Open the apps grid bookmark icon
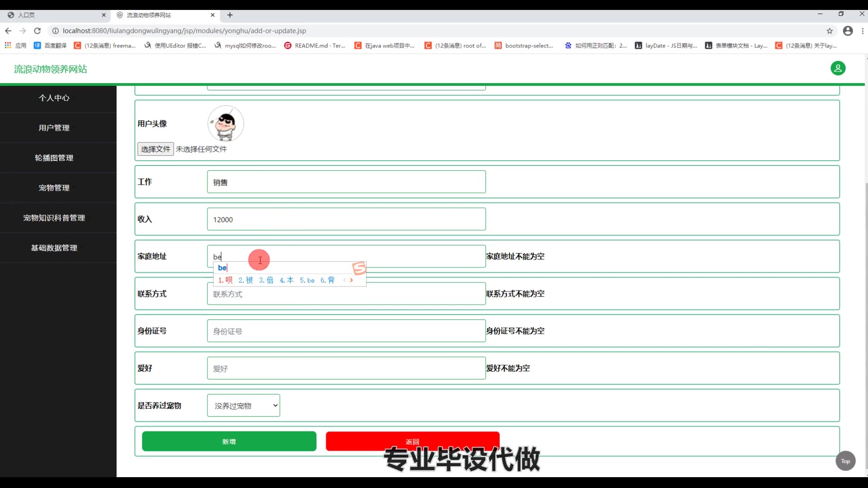This screenshot has width=868, height=488. point(8,46)
